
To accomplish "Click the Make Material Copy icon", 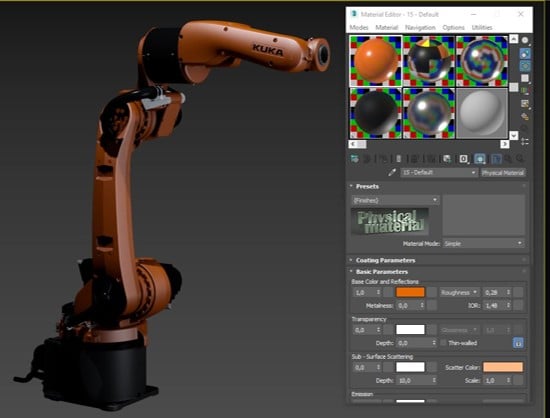I will (x=414, y=159).
